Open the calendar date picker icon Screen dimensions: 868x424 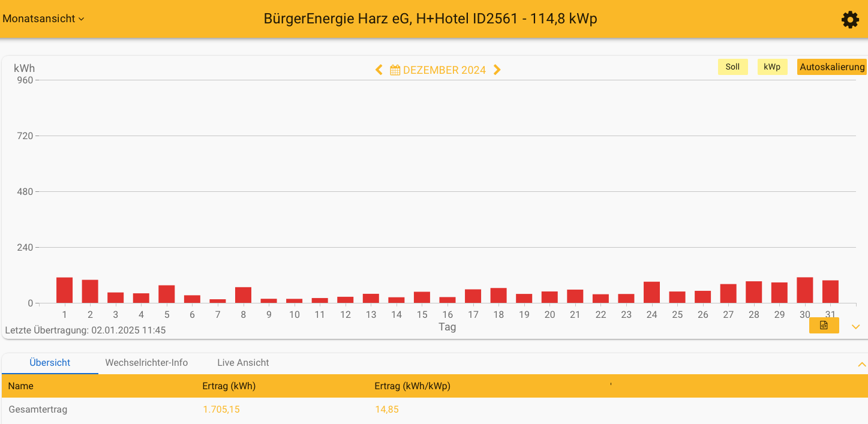click(x=395, y=70)
